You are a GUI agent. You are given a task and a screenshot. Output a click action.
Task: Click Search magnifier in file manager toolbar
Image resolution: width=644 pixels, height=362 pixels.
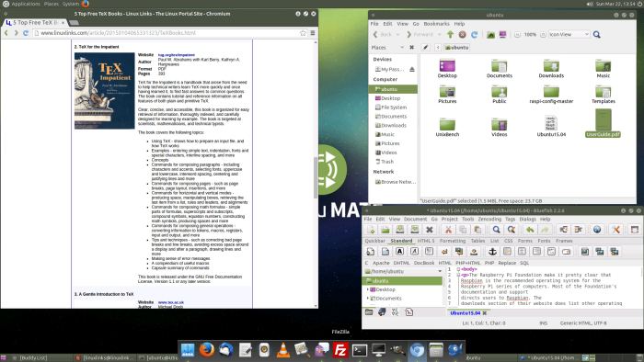(597, 34)
